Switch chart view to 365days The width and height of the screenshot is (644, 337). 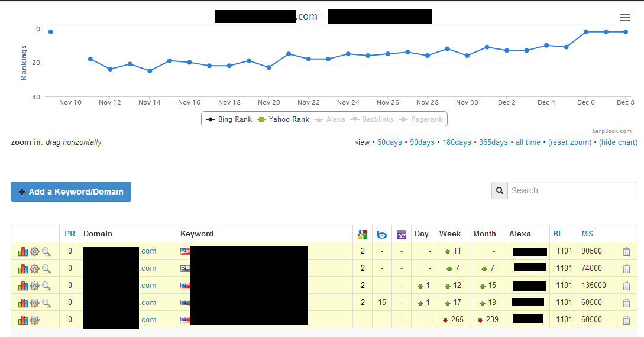(x=493, y=142)
